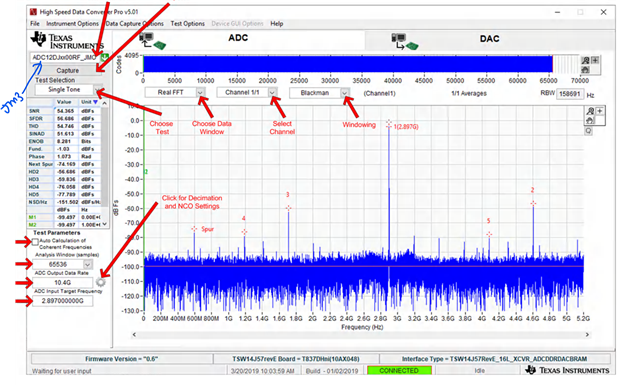Screen dimensions: 640x385
Task: Click the home/pan tool on the FFT plot palette
Action: click(590, 120)
